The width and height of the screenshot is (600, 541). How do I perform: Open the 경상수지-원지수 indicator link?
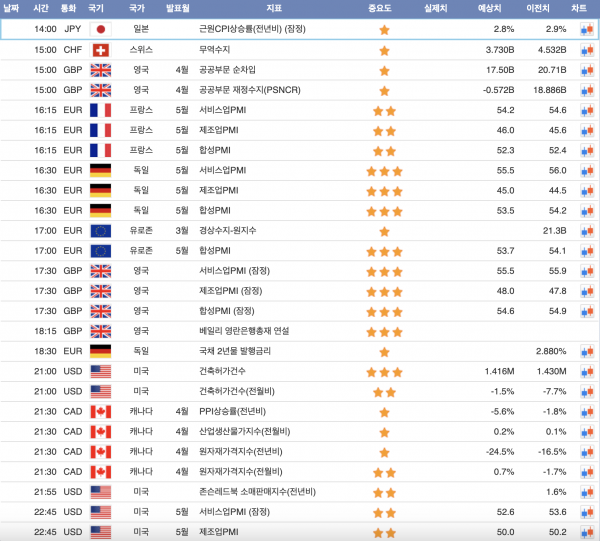[x=229, y=231]
